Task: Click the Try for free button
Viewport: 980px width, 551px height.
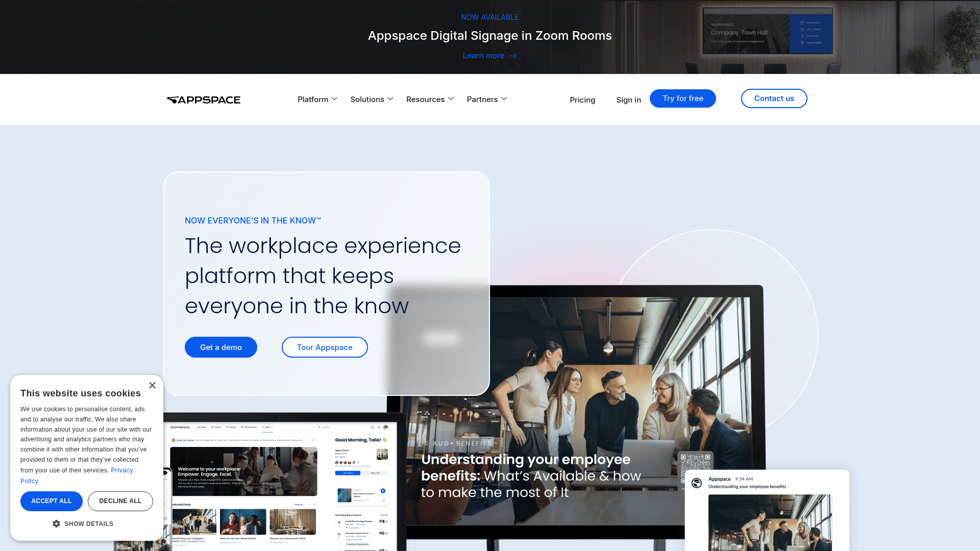Action: (682, 98)
